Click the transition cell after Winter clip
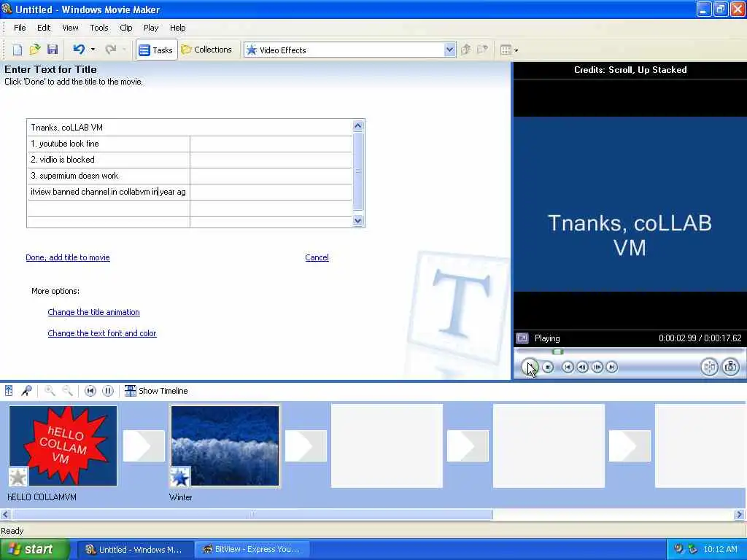Image resolution: width=747 pixels, height=560 pixels. (x=306, y=446)
